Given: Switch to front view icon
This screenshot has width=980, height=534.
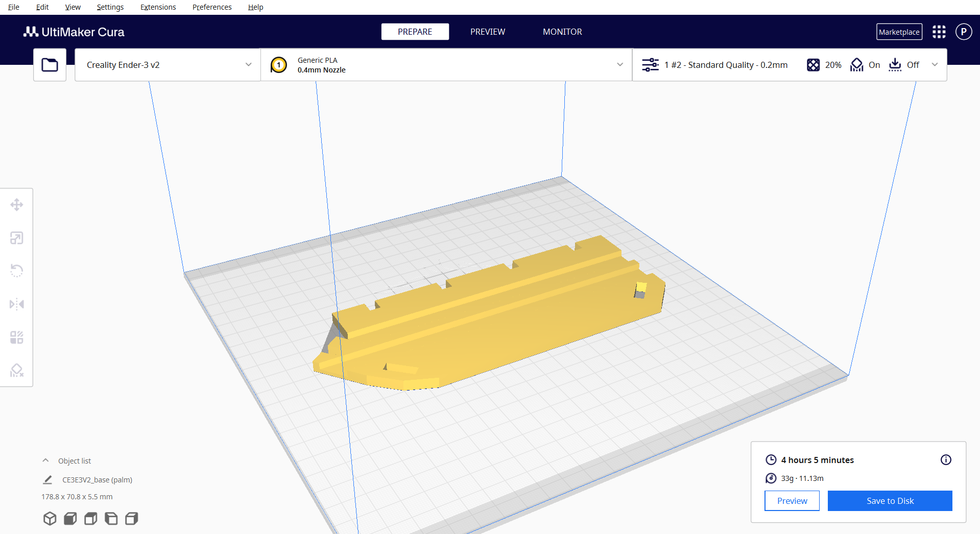Looking at the screenshot, I should [x=70, y=519].
